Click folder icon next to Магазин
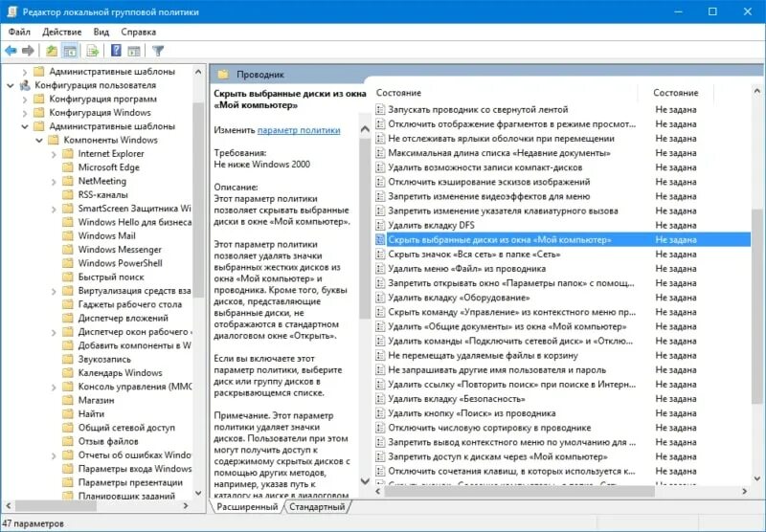Viewport: 766px width, 532px height. click(x=68, y=400)
